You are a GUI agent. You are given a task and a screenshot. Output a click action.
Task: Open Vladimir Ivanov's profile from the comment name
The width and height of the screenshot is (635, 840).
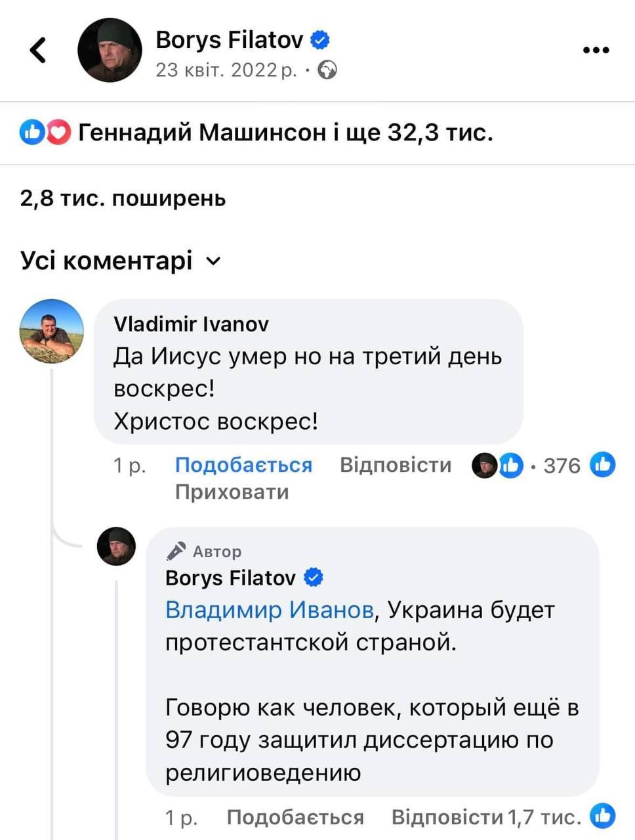point(191,324)
